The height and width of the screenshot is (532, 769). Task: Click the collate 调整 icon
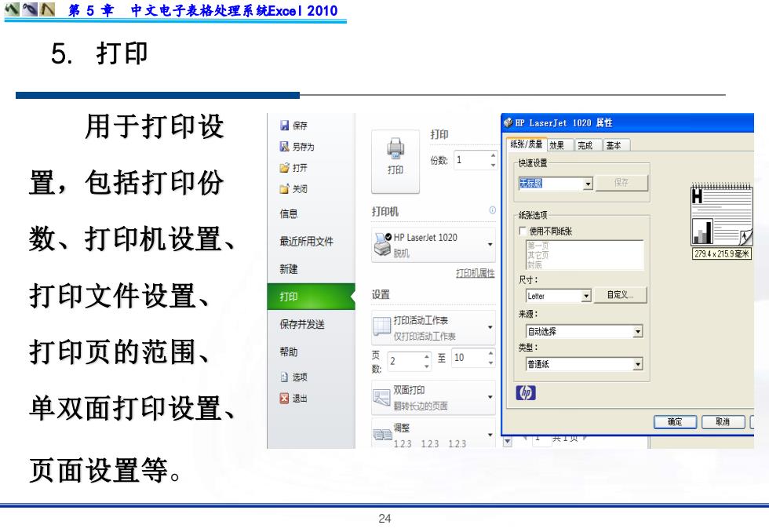(x=382, y=435)
